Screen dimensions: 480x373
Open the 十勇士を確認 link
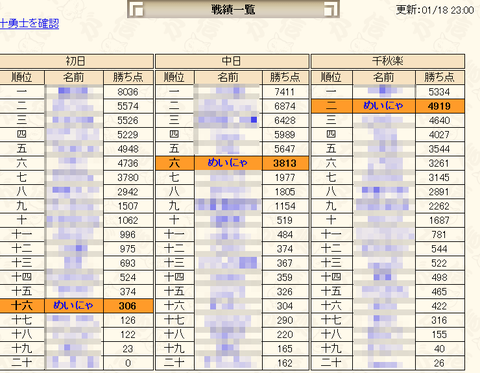(x=29, y=24)
